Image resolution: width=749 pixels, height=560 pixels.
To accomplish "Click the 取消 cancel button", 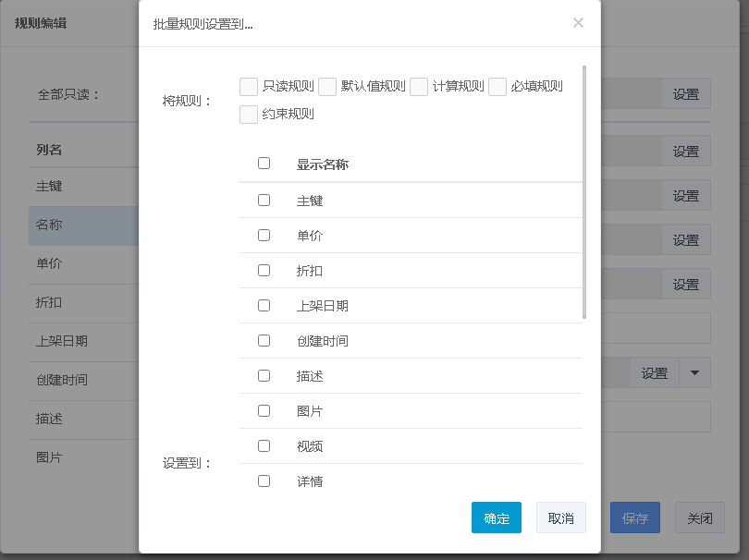I will tap(560, 518).
